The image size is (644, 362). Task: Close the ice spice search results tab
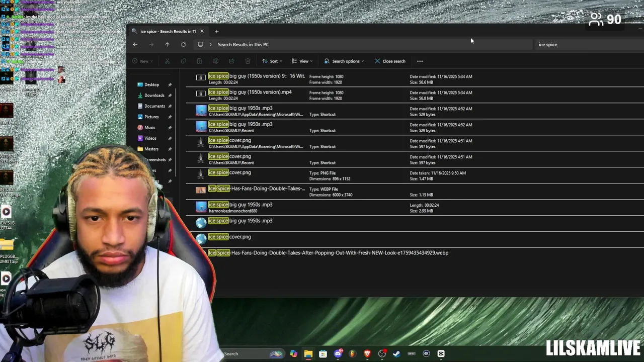pyautogui.click(x=202, y=31)
